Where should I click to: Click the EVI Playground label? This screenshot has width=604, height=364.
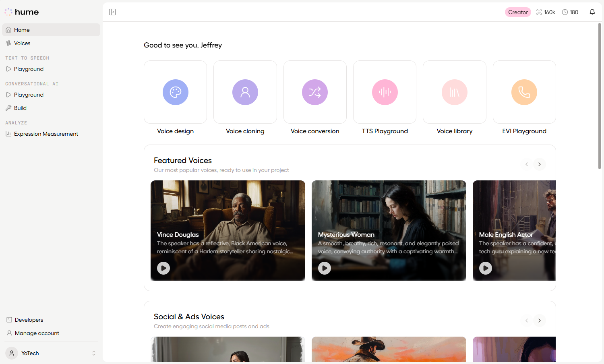click(x=524, y=131)
